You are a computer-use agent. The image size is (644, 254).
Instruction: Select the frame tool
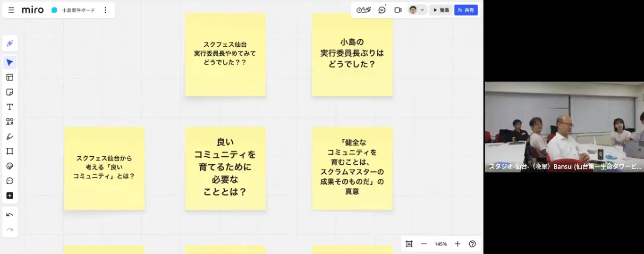click(9, 151)
